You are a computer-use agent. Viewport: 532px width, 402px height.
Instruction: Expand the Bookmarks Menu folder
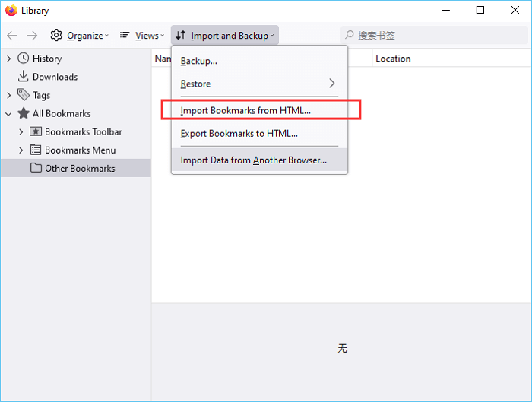(21, 150)
